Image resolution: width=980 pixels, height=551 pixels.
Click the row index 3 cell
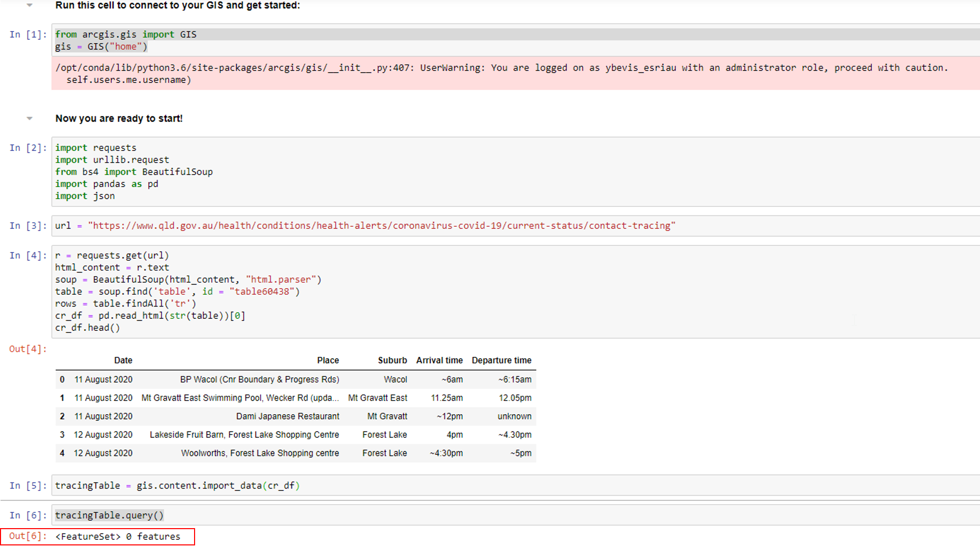(62, 435)
